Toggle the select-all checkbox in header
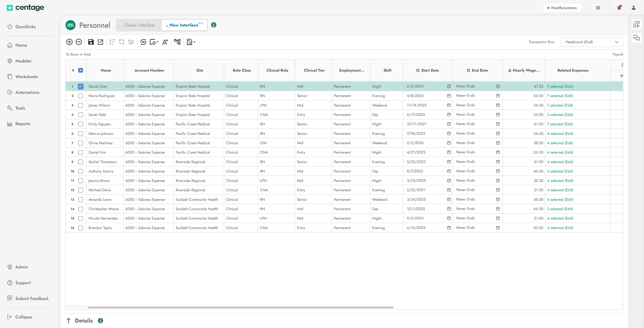The width and height of the screenshot is (644, 328). (80, 70)
